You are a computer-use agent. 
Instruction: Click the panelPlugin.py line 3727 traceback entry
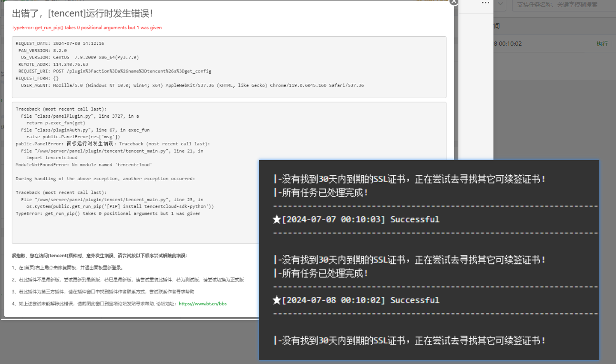click(80, 116)
